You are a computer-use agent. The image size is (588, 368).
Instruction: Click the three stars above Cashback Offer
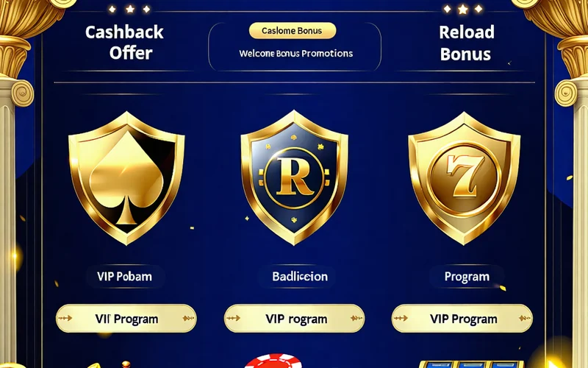129,9
